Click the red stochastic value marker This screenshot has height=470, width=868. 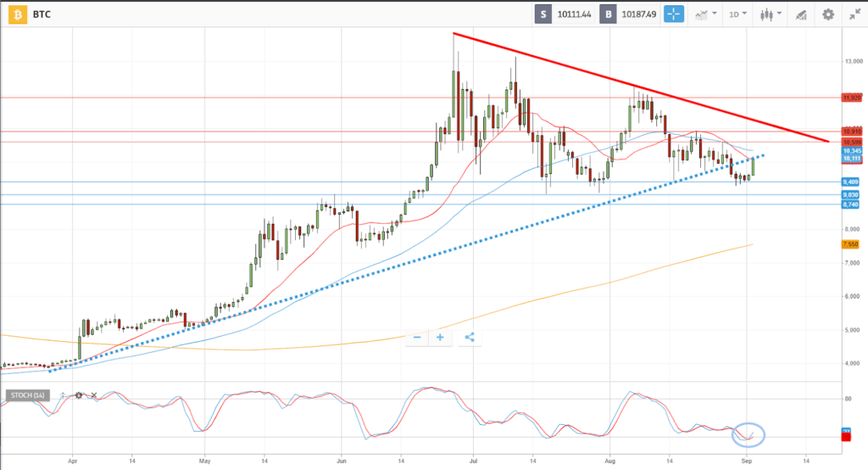click(846, 437)
